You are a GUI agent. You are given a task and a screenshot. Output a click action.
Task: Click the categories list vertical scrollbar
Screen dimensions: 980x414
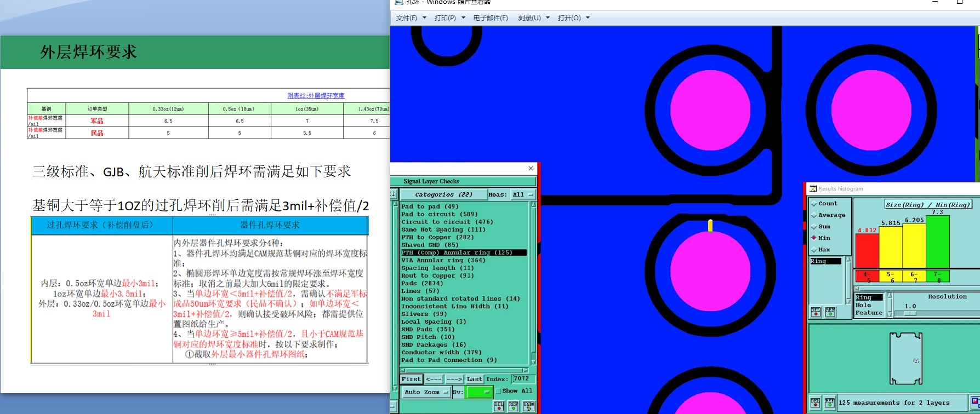pos(533,283)
